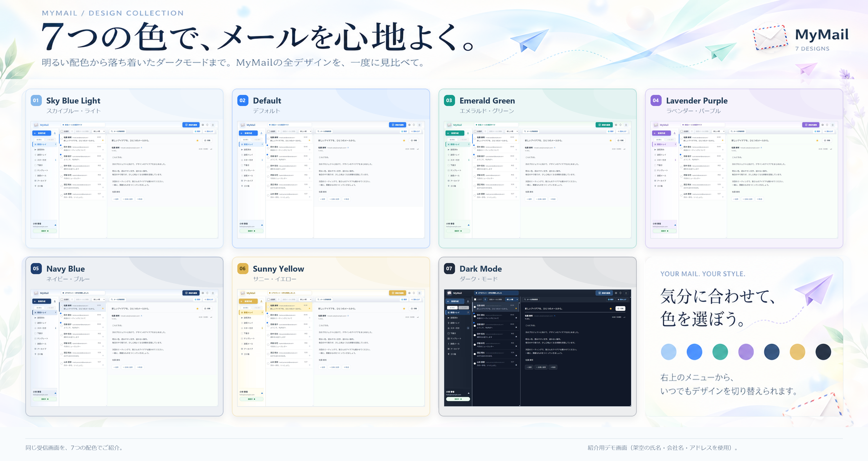This screenshot has height=461, width=868.
Task: Click 新規作成 compose button in Sunny Yellow preview
Action: [x=248, y=301]
